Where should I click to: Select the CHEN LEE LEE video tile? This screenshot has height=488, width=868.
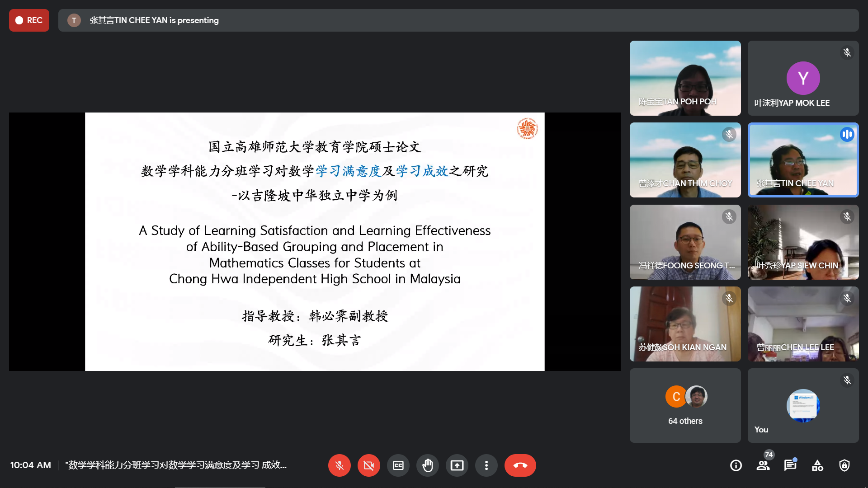click(x=803, y=324)
